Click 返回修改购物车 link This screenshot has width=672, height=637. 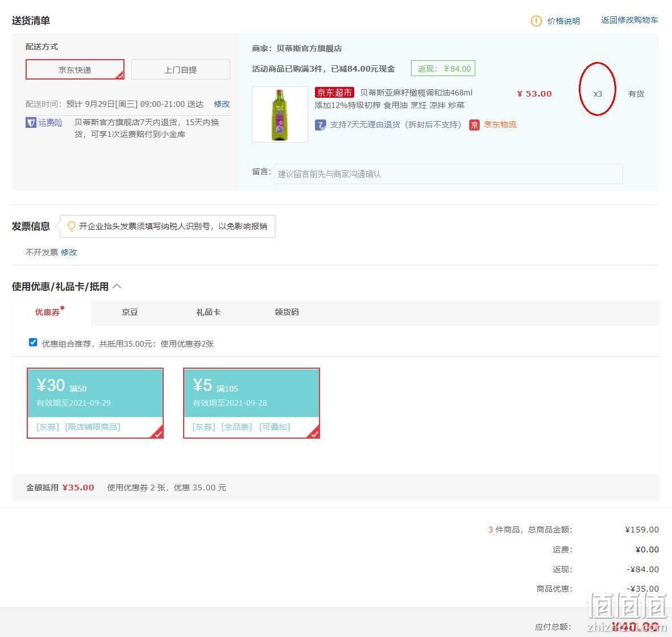click(629, 20)
